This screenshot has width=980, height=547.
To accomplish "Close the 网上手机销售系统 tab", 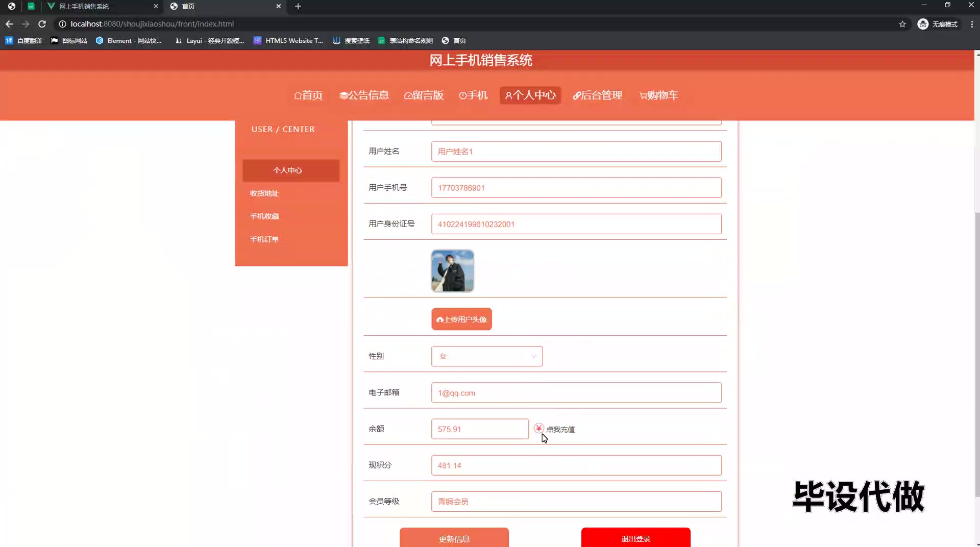I will (156, 6).
